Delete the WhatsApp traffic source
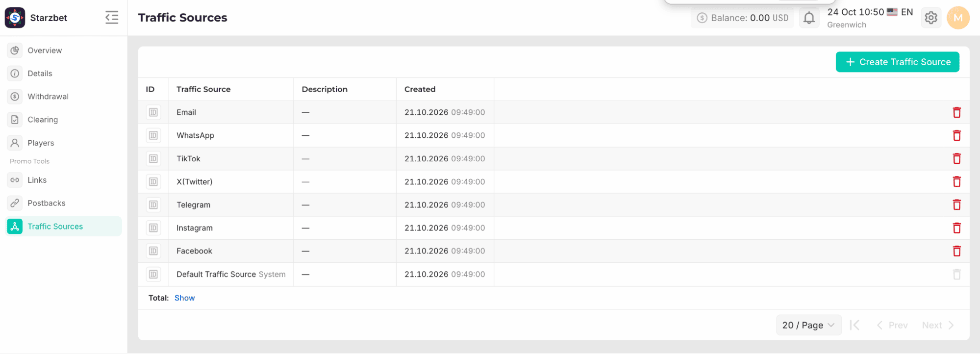980x354 pixels. pyautogui.click(x=956, y=135)
